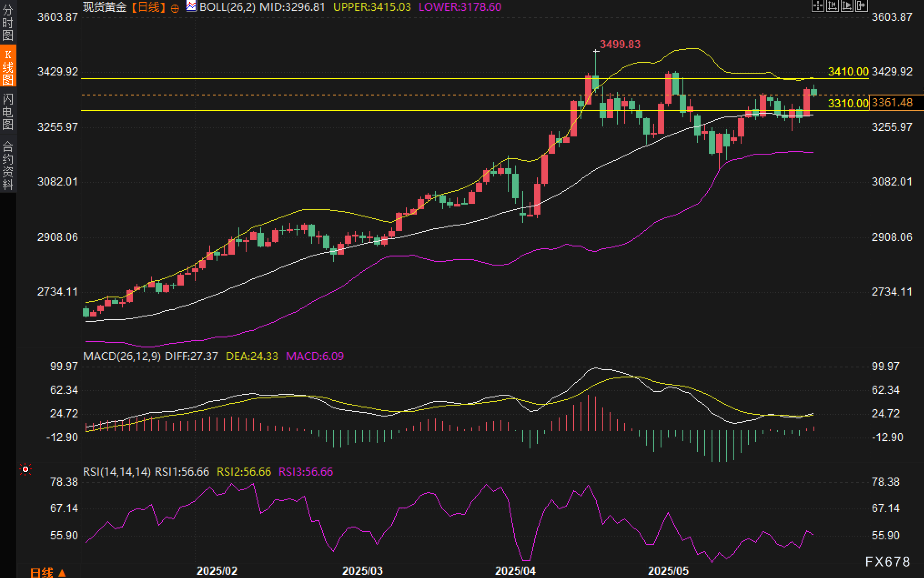Click the expand-right panel arrow icon

pyautogui.click(x=862, y=5)
